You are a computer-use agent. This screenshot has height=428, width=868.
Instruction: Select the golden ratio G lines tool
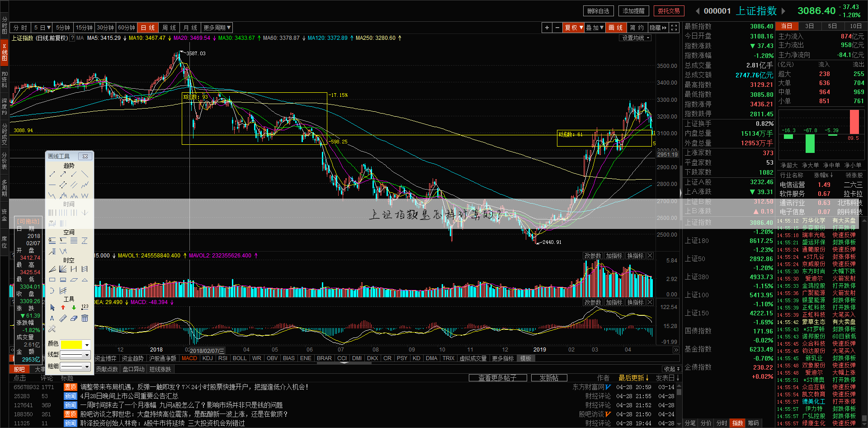click(x=52, y=240)
